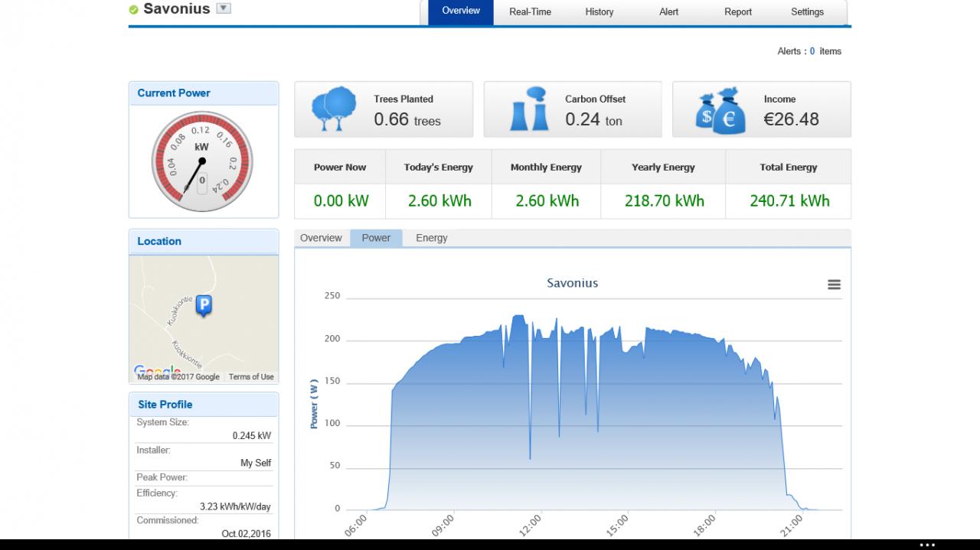Click the Commissioned date Oct.02,2016

[246, 534]
